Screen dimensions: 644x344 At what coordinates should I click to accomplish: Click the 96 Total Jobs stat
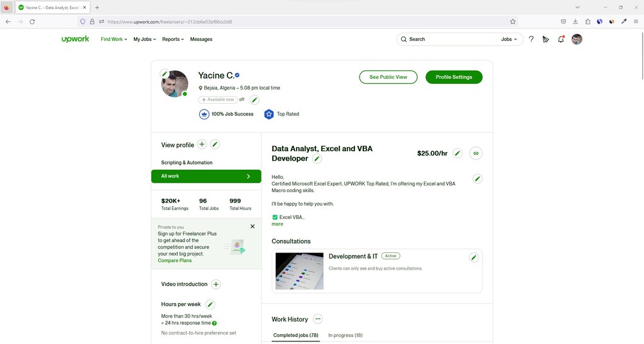(x=209, y=204)
